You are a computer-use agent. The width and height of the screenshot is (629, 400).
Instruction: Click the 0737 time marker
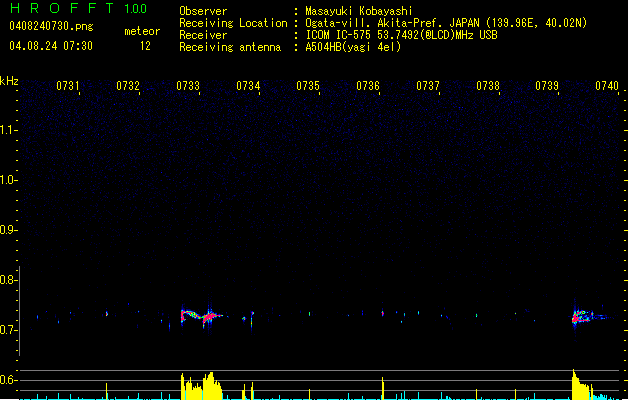pos(428,86)
